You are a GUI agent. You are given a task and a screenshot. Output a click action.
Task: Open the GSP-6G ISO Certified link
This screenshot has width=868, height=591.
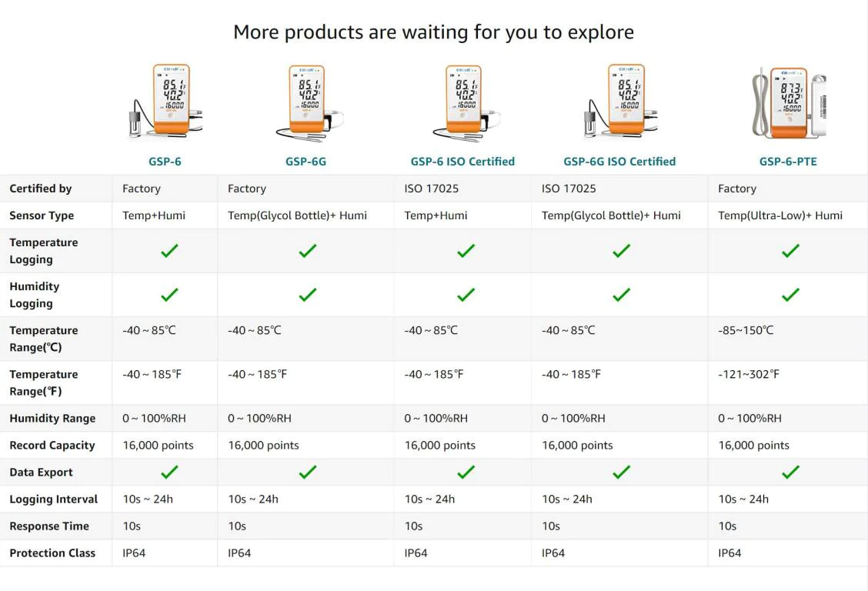coord(619,162)
